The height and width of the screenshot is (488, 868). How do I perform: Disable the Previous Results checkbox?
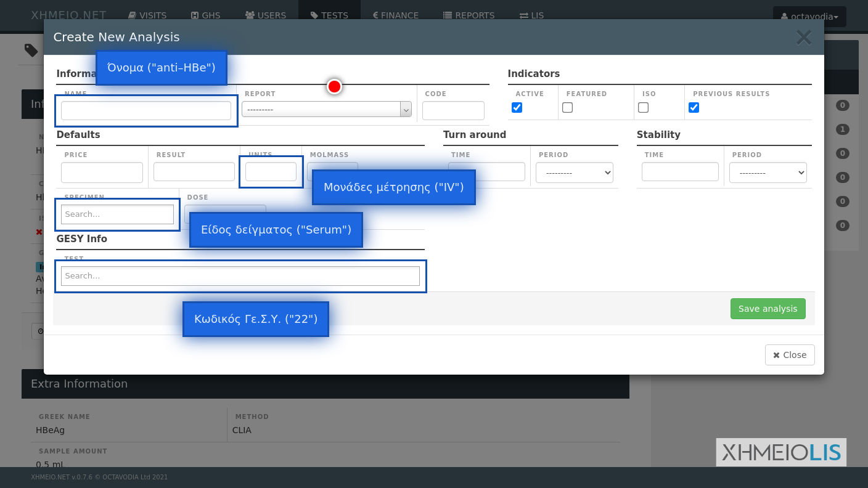[x=694, y=108]
